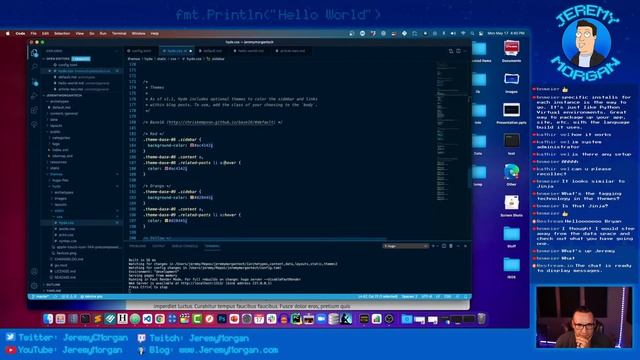Open the Extensions view in activity bar
The height and width of the screenshot is (360, 640).
point(34,110)
